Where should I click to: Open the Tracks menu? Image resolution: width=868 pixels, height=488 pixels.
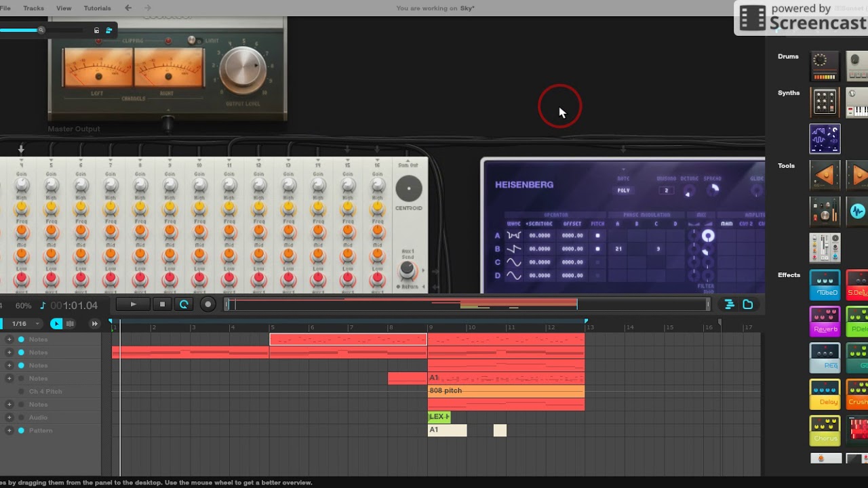[x=33, y=8]
